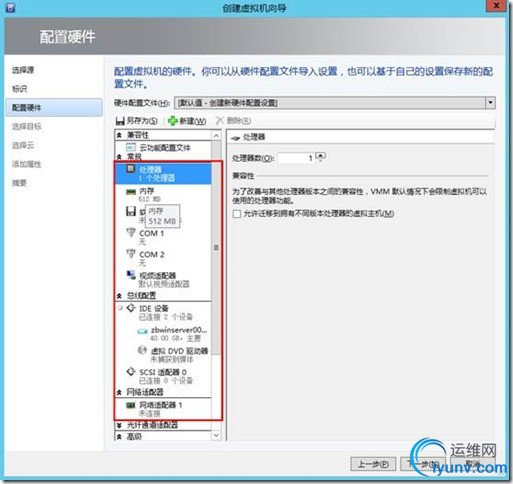
Task: Select the Memory (内存) module icon
Action: [x=131, y=192]
